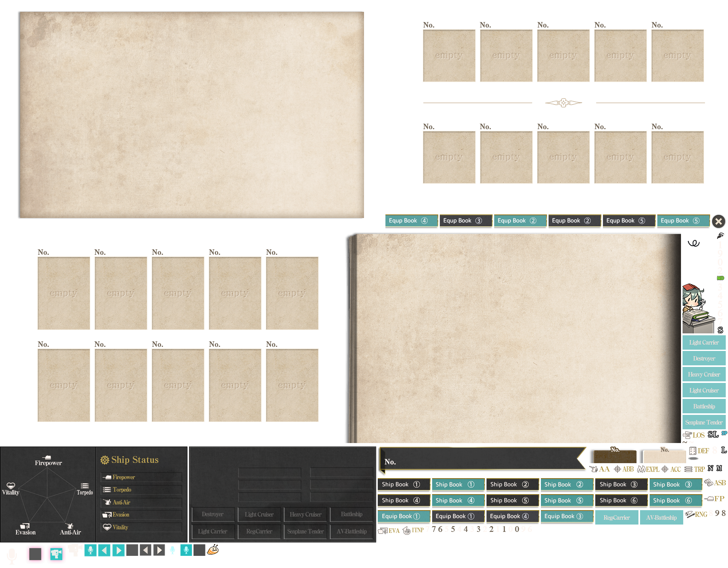Select the dark Equp Book ③ tab
The width and height of the screenshot is (728, 568).
pyautogui.click(x=465, y=221)
